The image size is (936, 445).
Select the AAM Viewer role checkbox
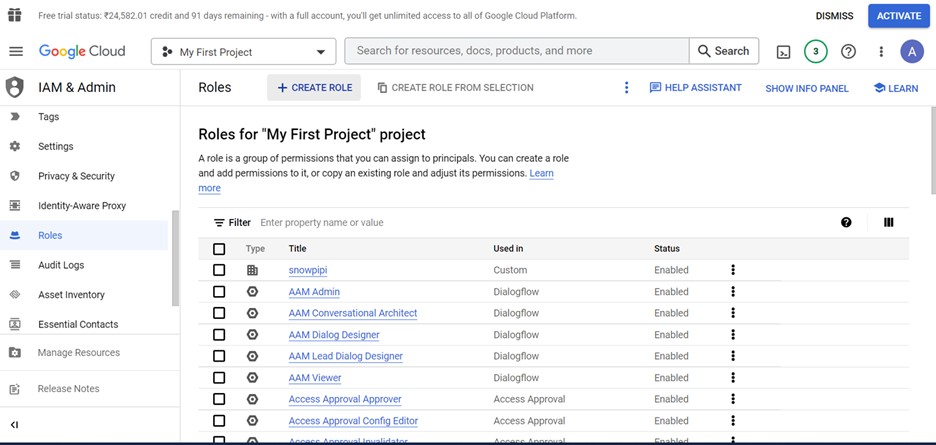[219, 378]
